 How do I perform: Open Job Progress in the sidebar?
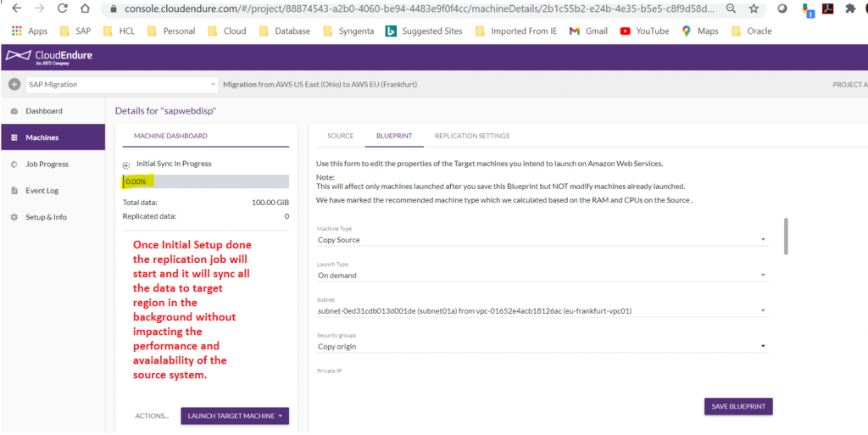coord(53,164)
